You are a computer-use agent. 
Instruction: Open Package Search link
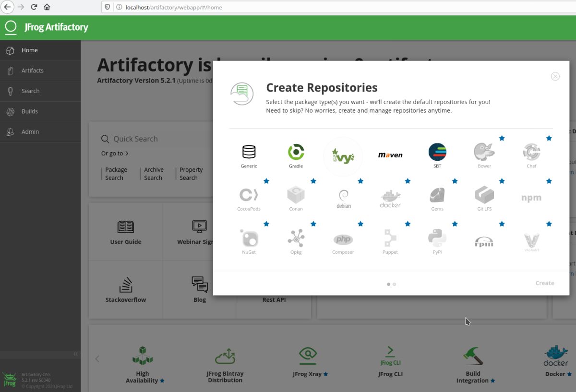(x=116, y=174)
